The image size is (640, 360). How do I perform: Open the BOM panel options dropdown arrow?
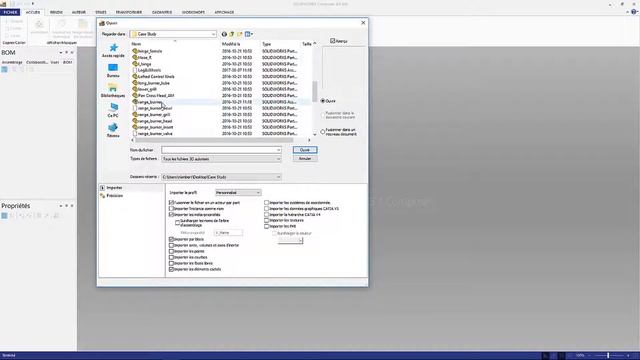61,53
